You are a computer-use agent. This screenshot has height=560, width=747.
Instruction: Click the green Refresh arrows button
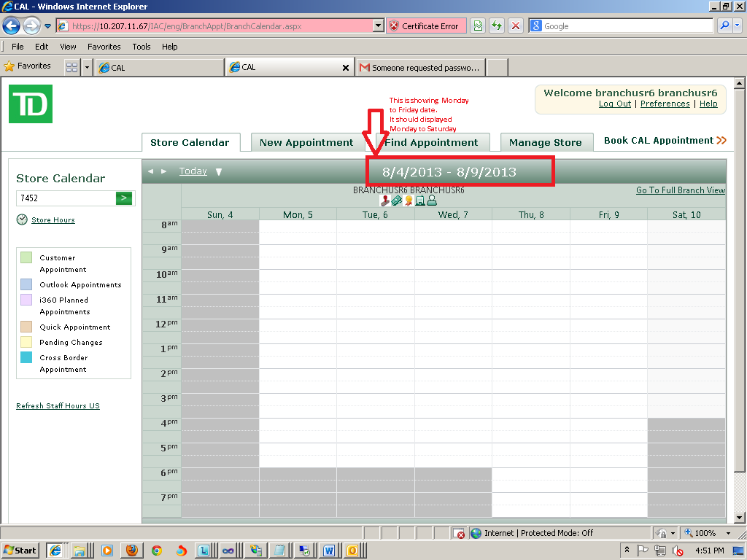point(497,26)
